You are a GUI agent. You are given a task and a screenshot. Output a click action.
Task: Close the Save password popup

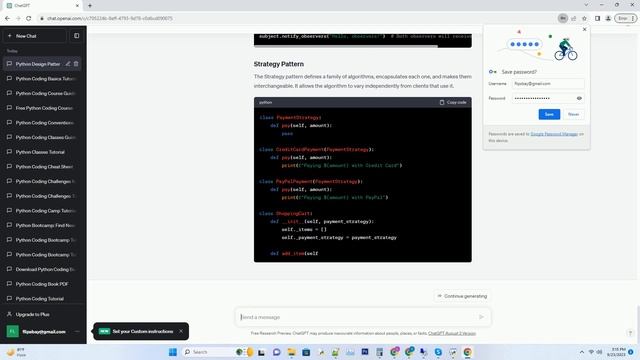[x=584, y=29]
